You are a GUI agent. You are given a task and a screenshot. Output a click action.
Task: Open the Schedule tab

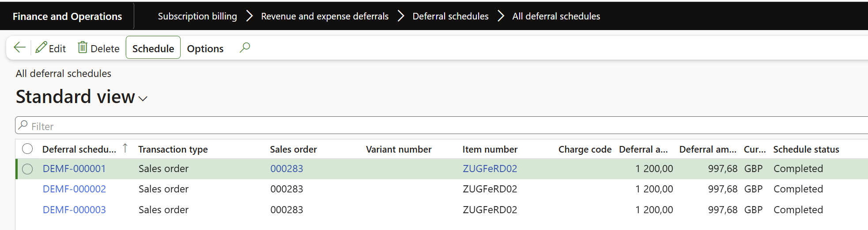coord(153,48)
